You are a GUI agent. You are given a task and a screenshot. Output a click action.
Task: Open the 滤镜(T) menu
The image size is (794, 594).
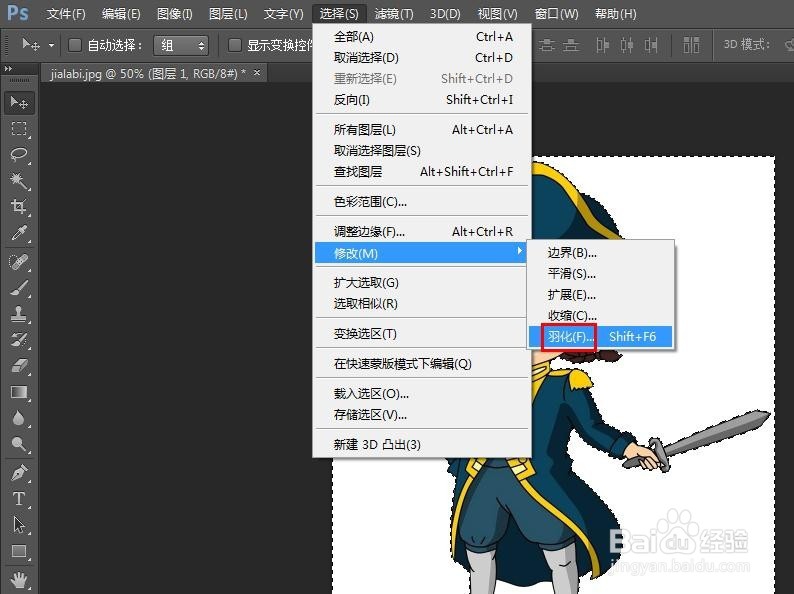tap(394, 14)
